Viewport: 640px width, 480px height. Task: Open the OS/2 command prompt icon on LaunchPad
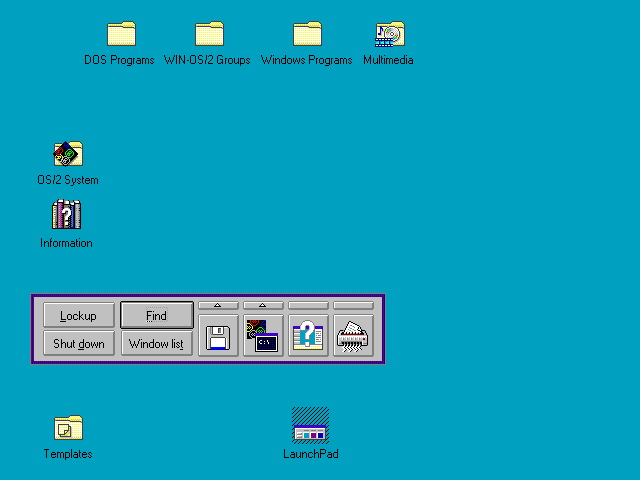pyautogui.click(x=263, y=336)
